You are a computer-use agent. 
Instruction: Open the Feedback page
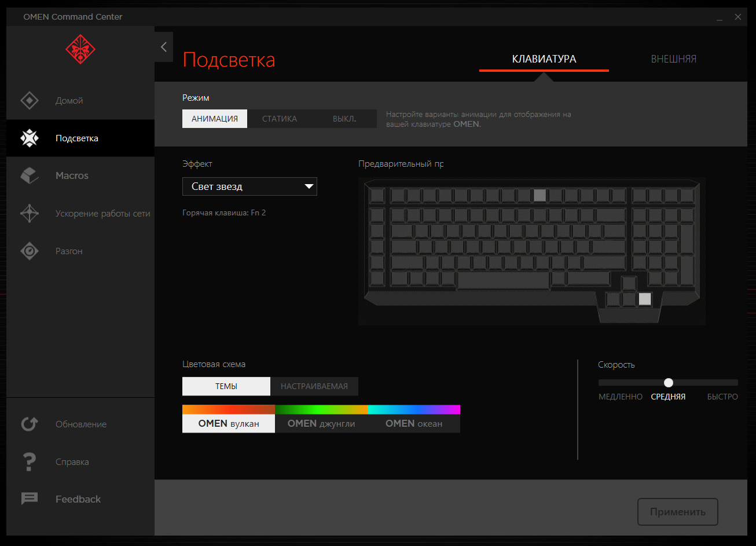[80, 499]
